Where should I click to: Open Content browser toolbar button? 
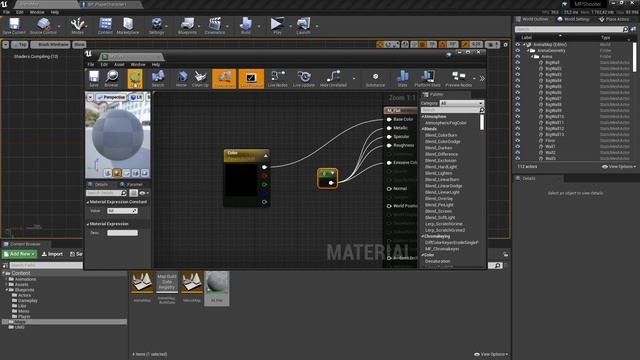[105, 26]
